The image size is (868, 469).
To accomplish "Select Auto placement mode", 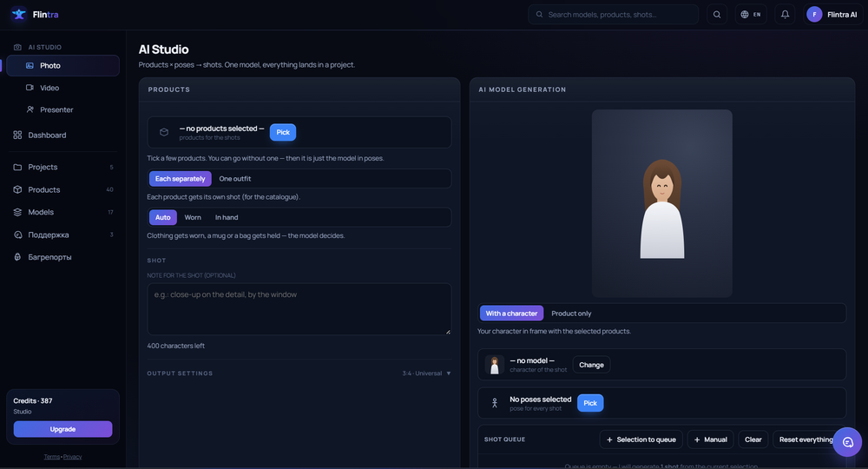I will pyautogui.click(x=163, y=218).
